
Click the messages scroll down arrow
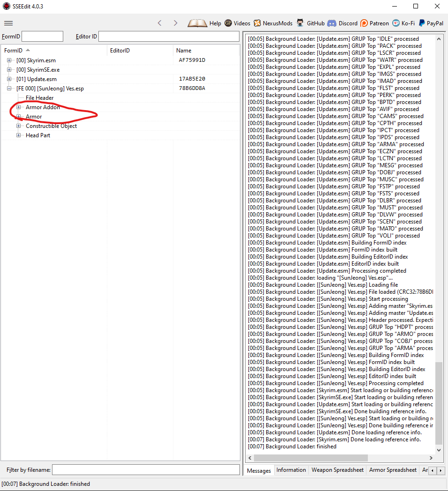[x=439, y=450]
